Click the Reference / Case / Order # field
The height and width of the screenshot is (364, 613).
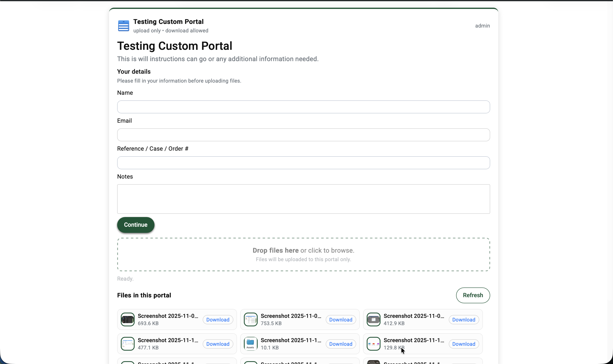(303, 163)
